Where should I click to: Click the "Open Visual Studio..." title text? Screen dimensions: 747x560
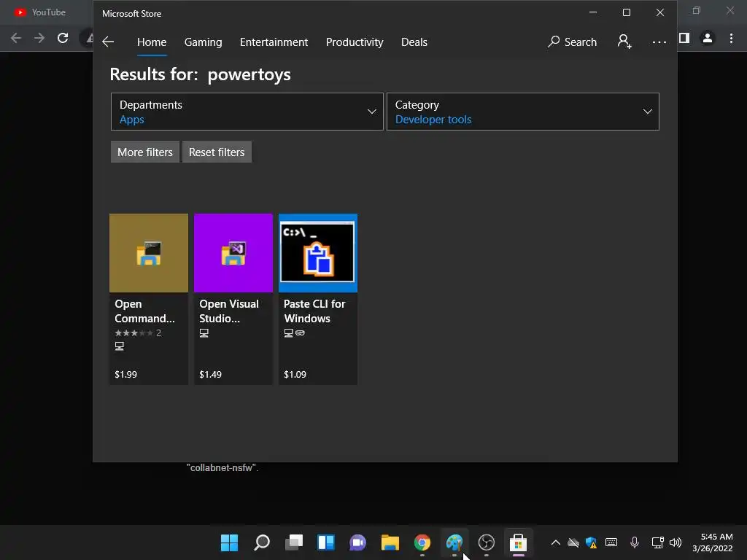[x=228, y=311]
